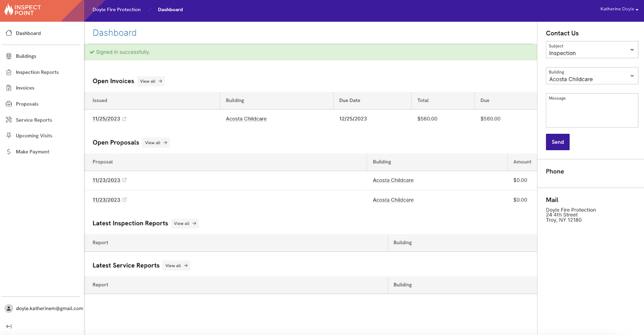
Task: Click the Doyle Fire Protection breadcrumb
Action: [x=117, y=10]
